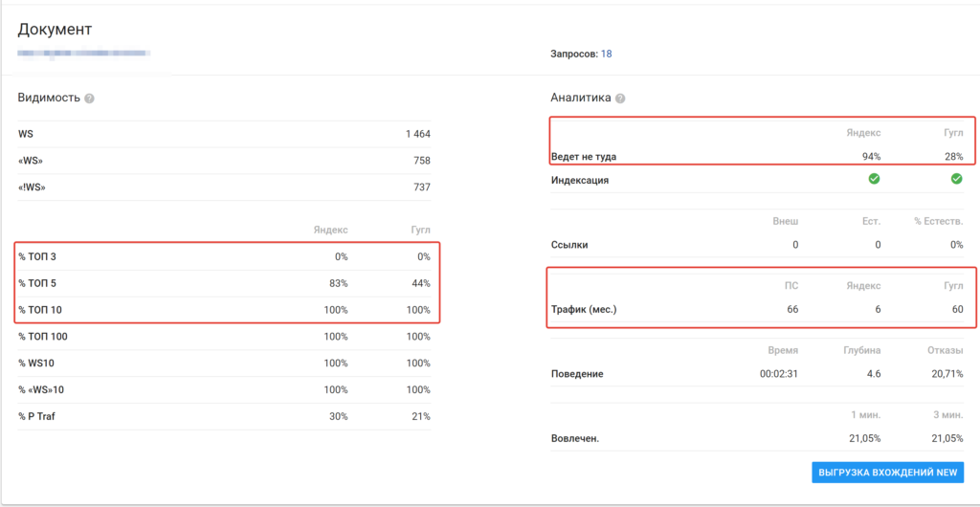Click the Гугл traffic value 60
980x507 pixels.
tap(956, 309)
